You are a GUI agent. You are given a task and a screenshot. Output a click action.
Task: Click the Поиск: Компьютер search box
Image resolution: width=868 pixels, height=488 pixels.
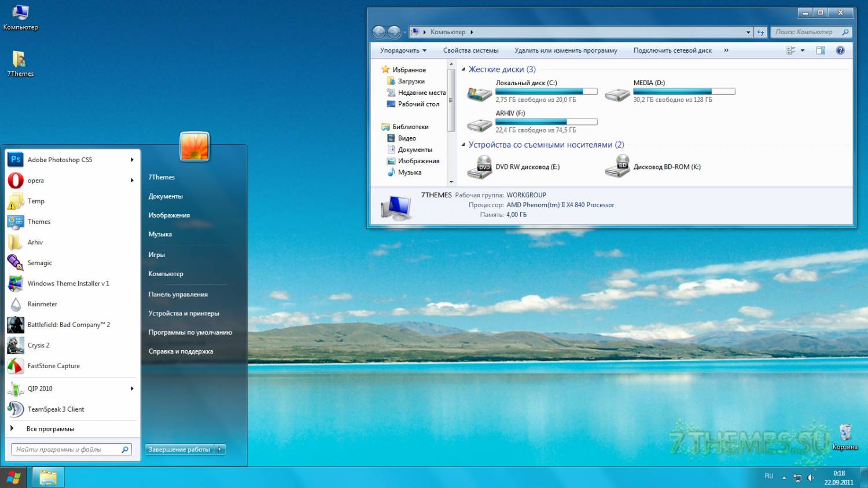811,32
